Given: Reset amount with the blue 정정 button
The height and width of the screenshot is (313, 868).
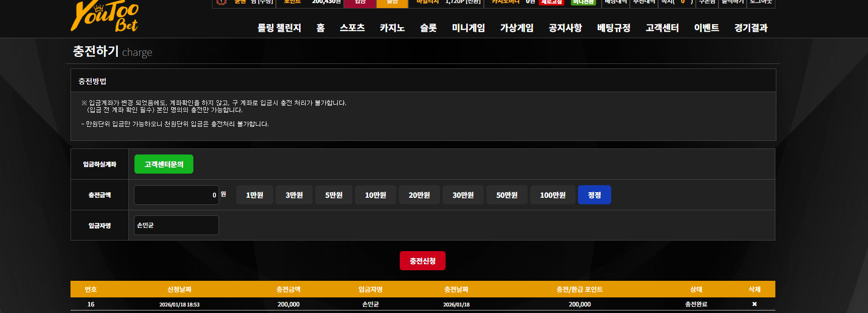Looking at the screenshot, I should tap(595, 195).
